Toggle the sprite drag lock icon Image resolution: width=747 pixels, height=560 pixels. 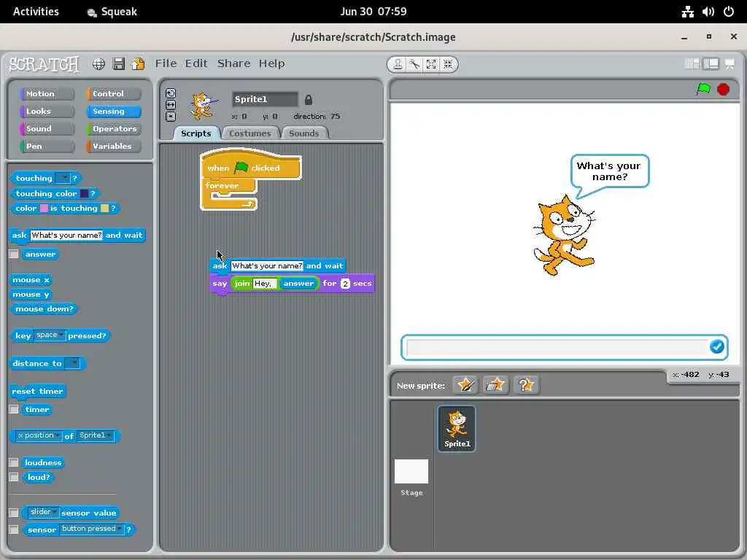tap(309, 99)
